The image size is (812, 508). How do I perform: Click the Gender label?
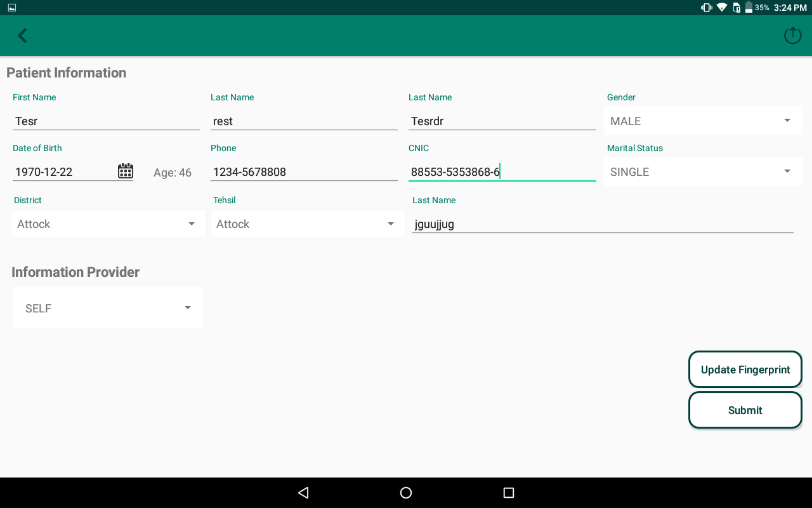[621, 97]
